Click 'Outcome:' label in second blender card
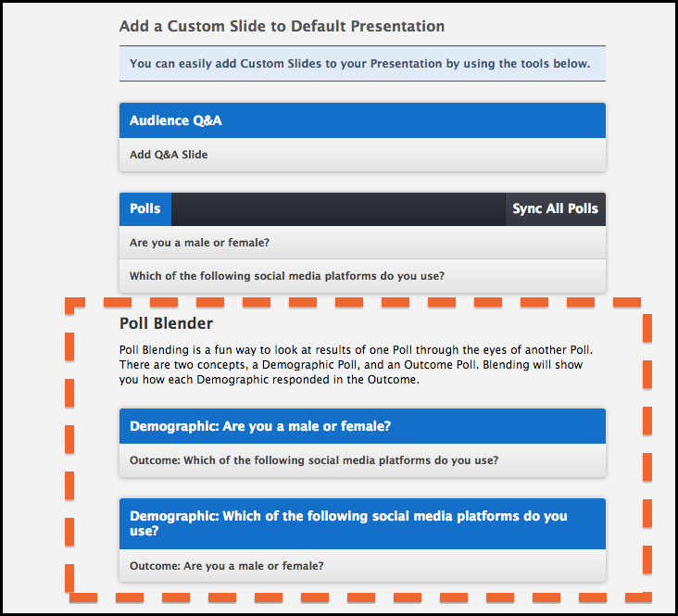Viewport: 678px width, 616px height. click(x=155, y=566)
